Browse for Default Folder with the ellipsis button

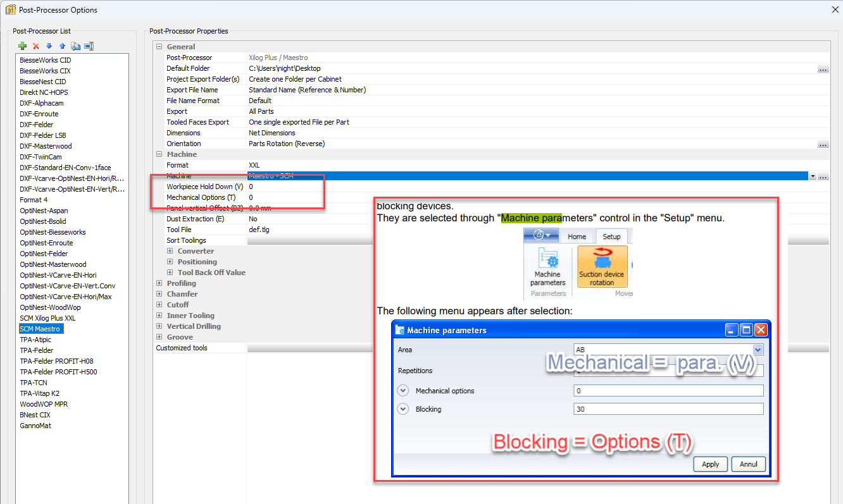coord(823,68)
